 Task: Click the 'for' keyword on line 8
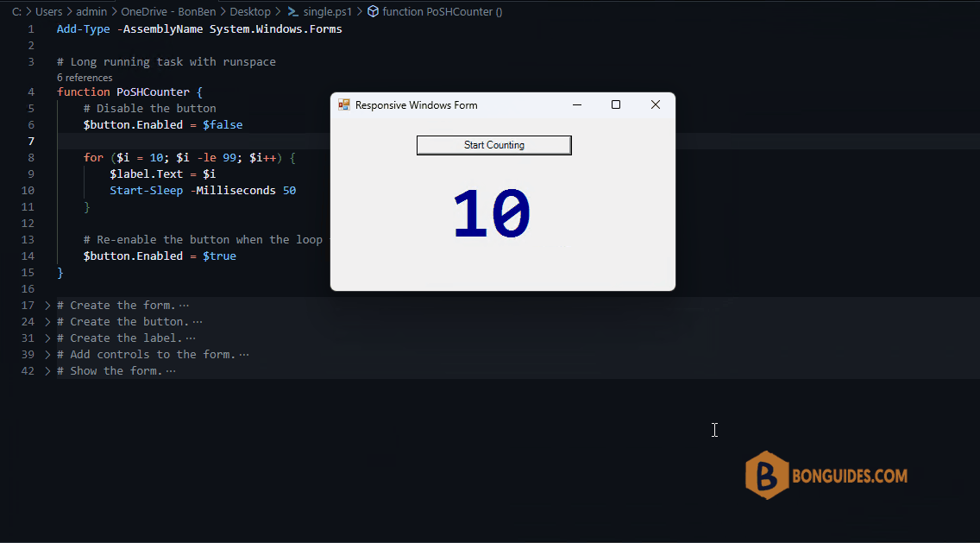(x=93, y=157)
